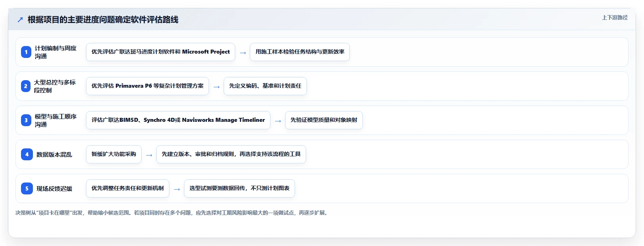Click number badge 5 for 现场反馈迟缓
The image size is (644, 246).
coord(27,188)
